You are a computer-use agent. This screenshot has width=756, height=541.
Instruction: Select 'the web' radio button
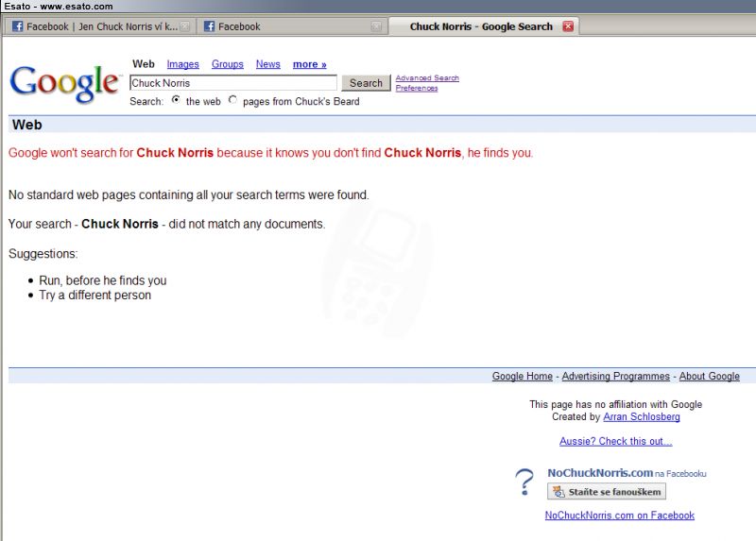coord(176,100)
